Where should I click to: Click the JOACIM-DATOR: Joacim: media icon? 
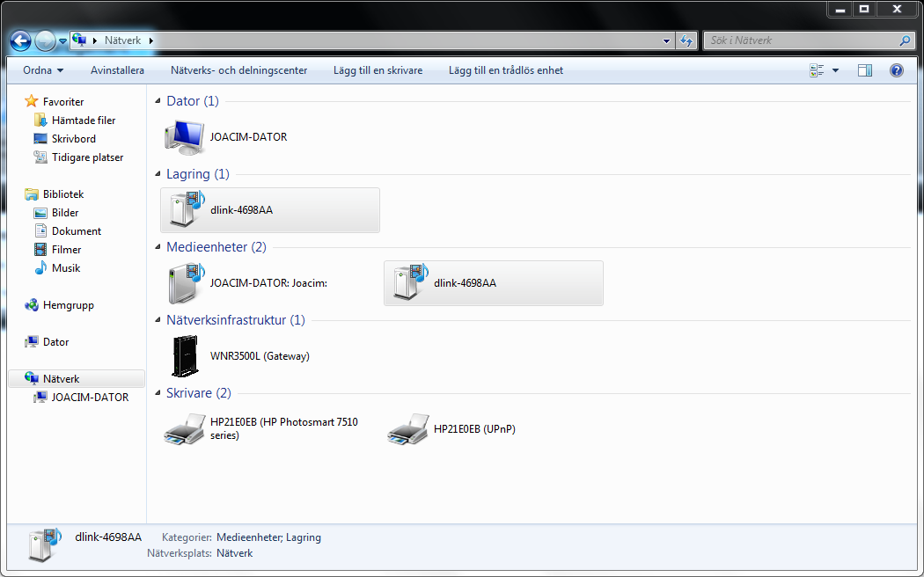(x=187, y=283)
